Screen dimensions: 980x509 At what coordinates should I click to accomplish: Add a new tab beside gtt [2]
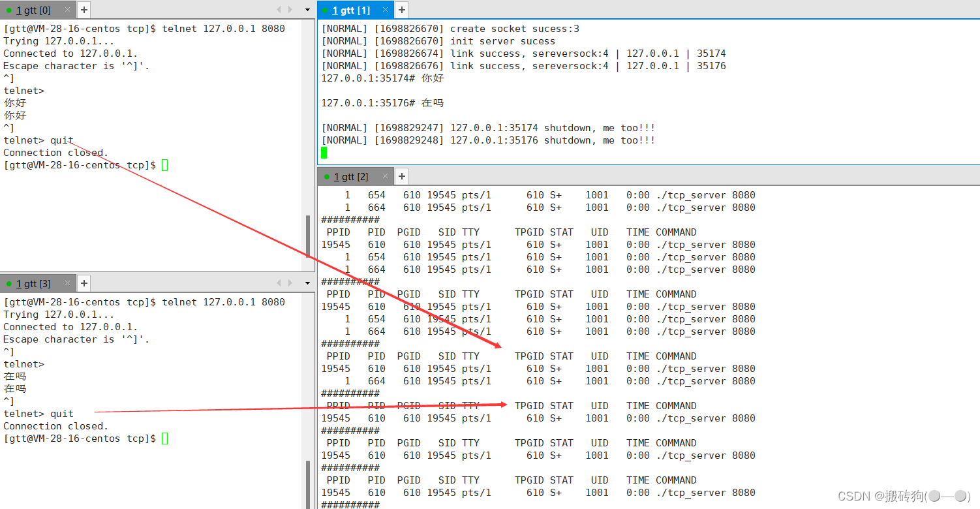(401, 176)
